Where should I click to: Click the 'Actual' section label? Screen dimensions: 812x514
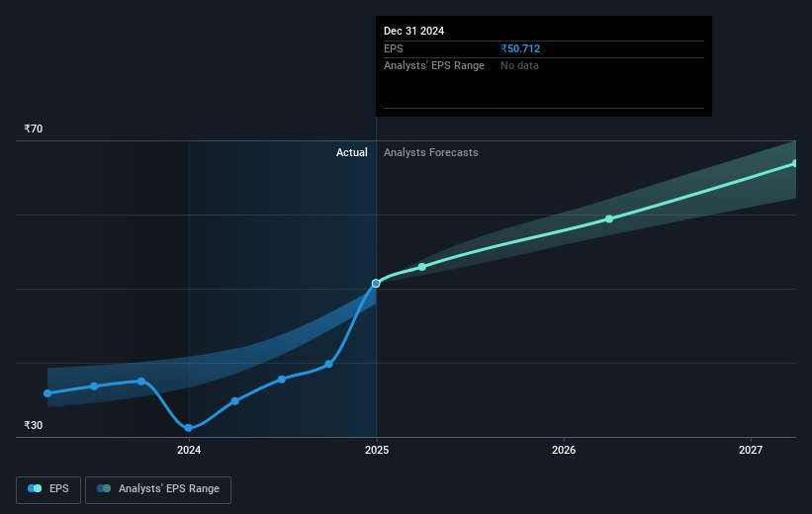pyautogui.click(x=352, y=152)
